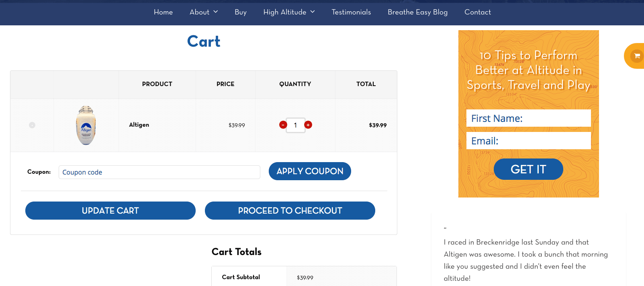This screenshot has width=644, height=286.
Task: Select the $39.99 price cell
Action: point(237,126)
